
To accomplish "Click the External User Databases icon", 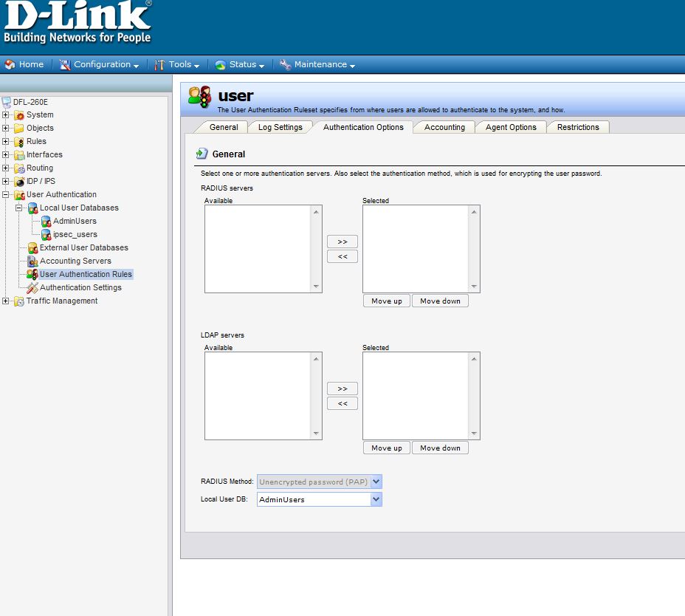I will tap(32, 248).
